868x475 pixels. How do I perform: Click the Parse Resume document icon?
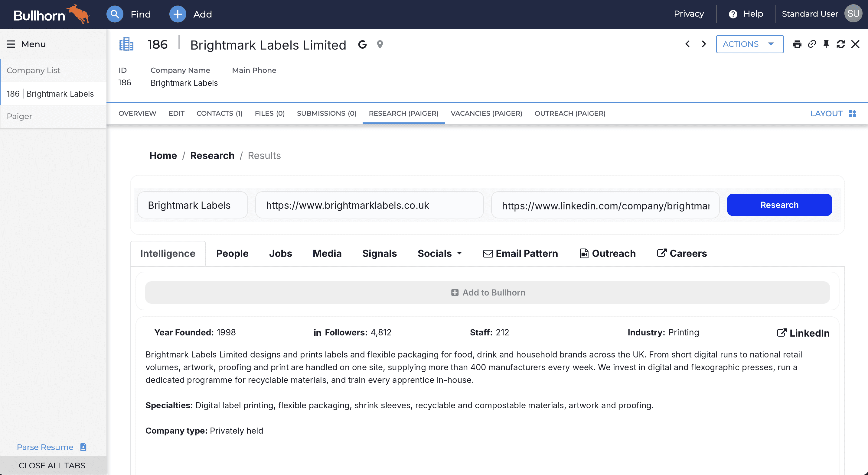(x=83, y=447)
